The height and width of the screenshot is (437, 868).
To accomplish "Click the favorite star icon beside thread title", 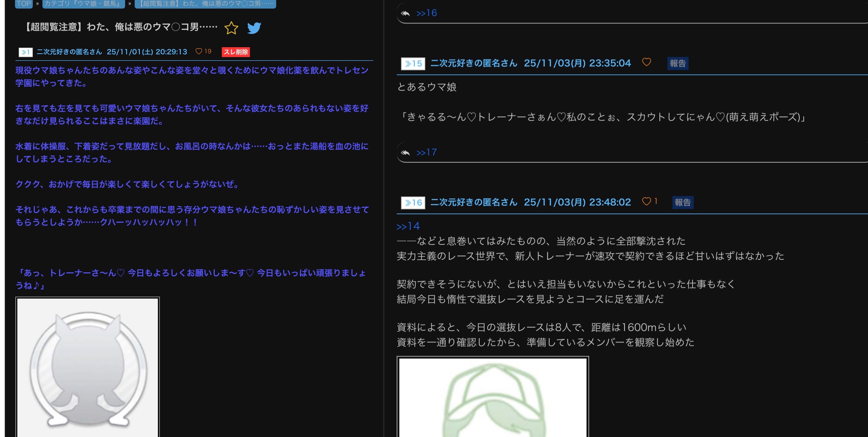I will (231, 28).
